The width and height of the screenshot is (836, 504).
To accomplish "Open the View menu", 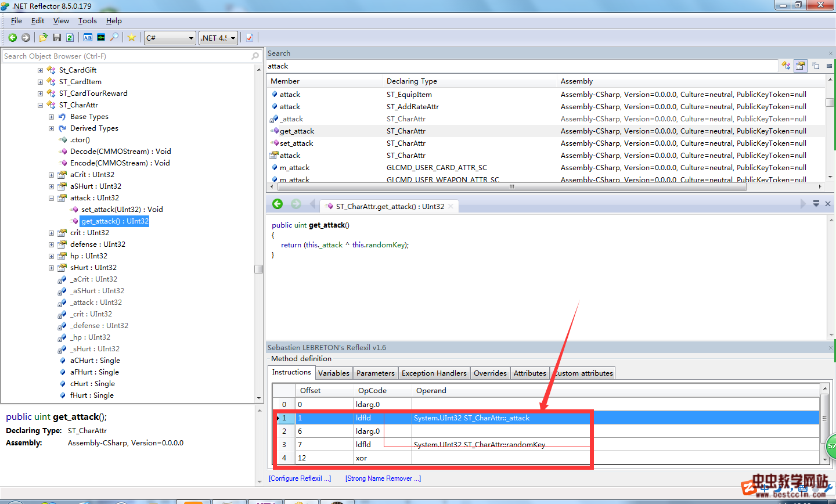I will coord(61,21).
